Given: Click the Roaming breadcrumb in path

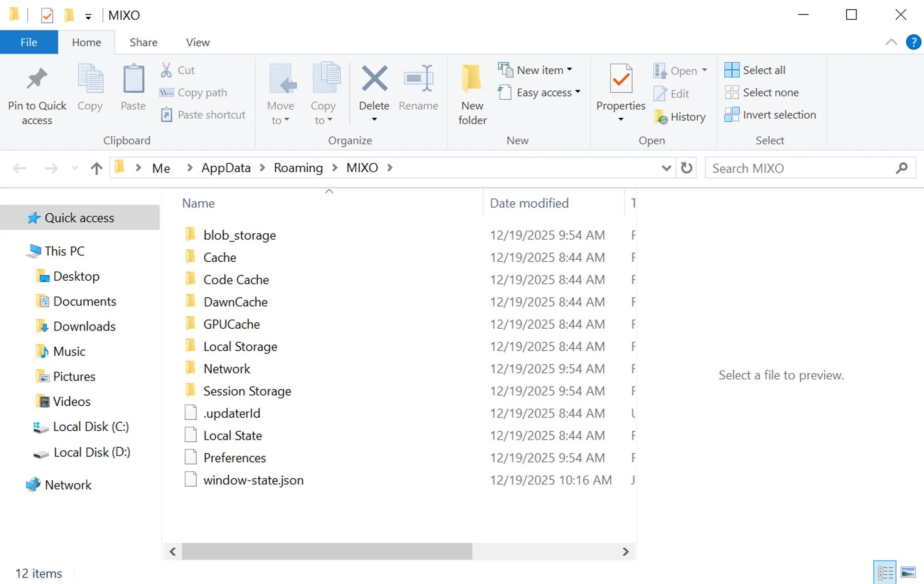Looking at the screenshot, I should tap(298, 168).
